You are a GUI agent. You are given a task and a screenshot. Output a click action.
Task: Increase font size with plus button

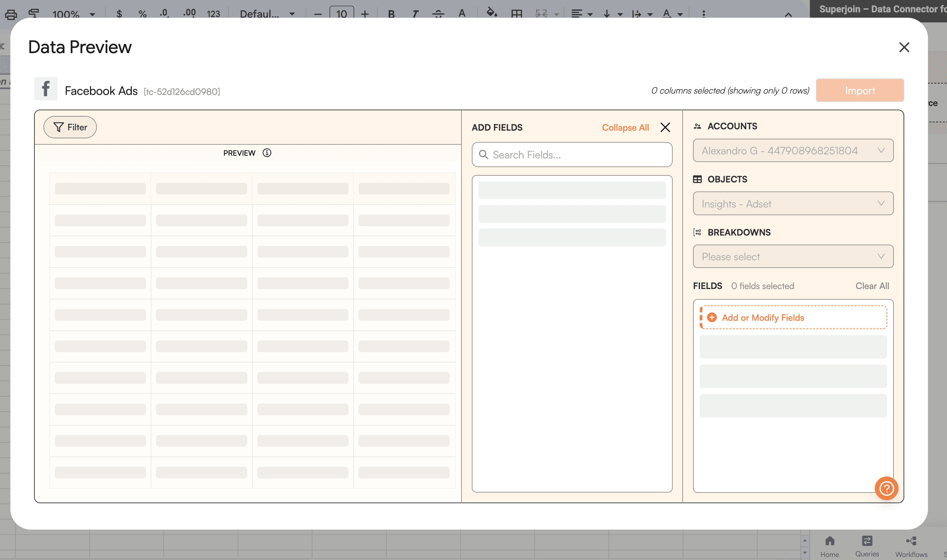click(365, 14)
